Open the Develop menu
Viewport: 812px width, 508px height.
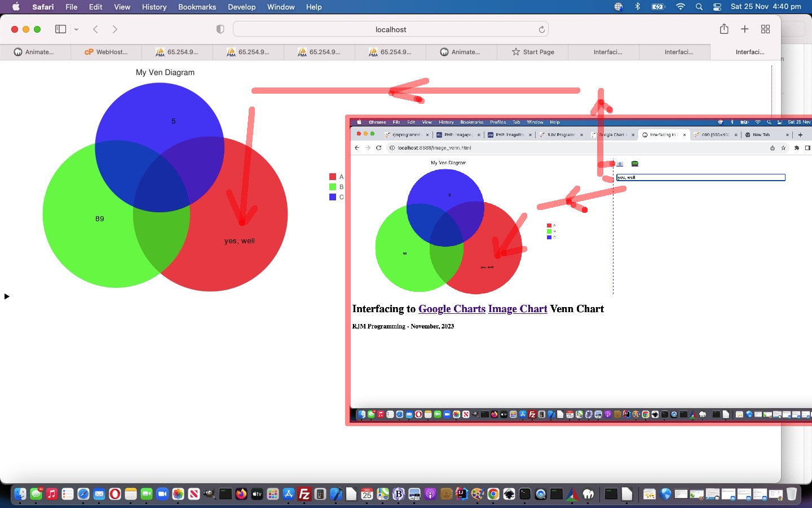[242, 7]
